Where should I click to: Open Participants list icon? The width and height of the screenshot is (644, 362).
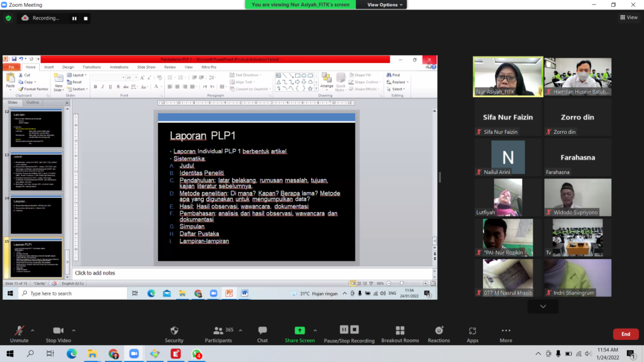pos(218,331)
